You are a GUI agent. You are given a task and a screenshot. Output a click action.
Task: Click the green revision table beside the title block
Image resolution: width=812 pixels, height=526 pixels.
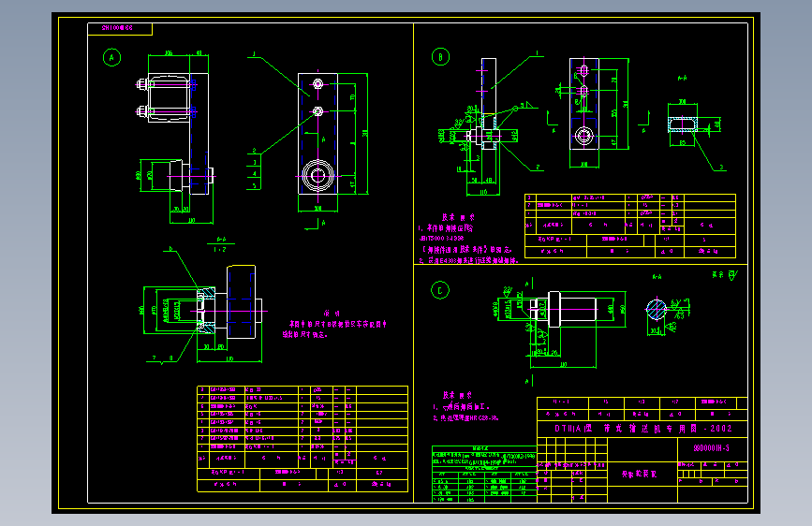[484, 474]
